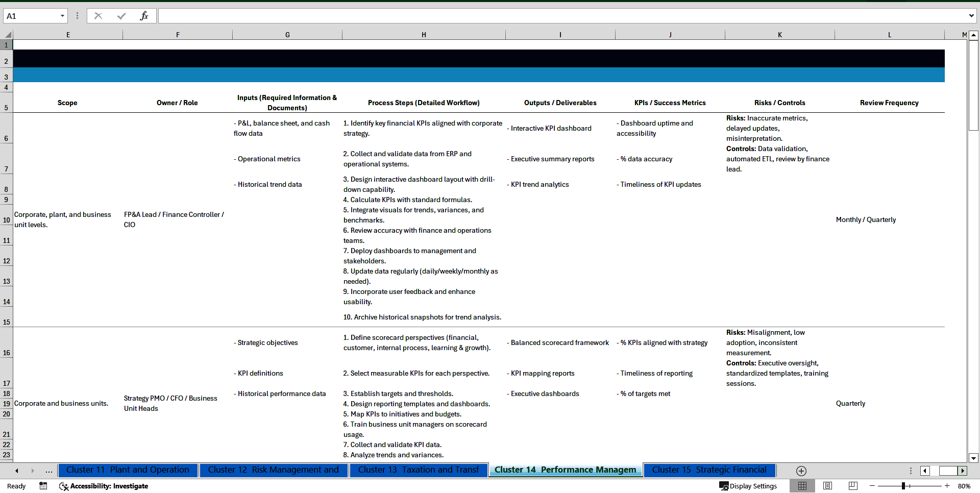This screenshot has height=493, width=980.
Task: Open the sheet list via the ellipsis
Action: point(48,471)
